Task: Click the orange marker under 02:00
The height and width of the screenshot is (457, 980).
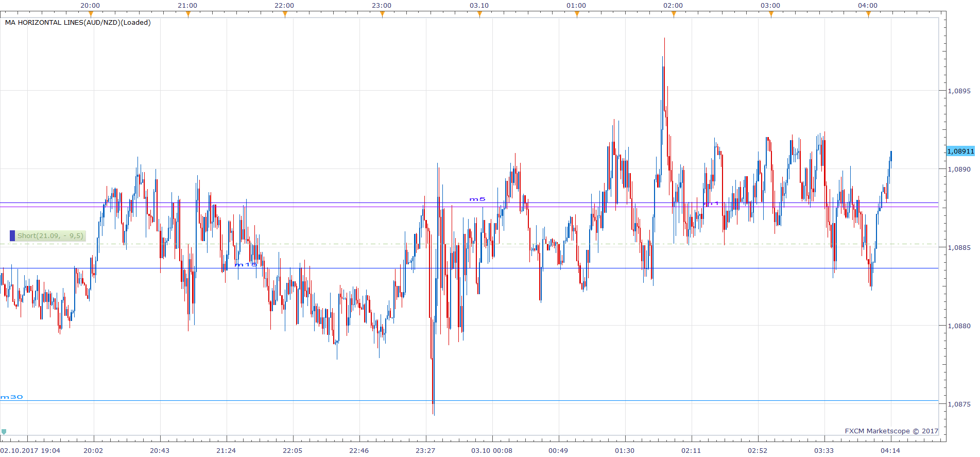Action: point(674,14)
